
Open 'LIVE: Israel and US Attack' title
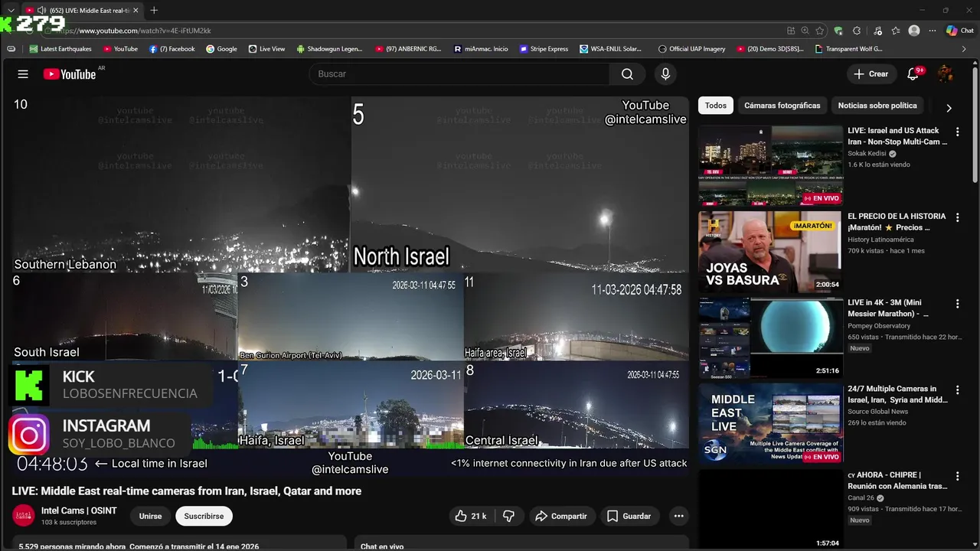(897, 136)
